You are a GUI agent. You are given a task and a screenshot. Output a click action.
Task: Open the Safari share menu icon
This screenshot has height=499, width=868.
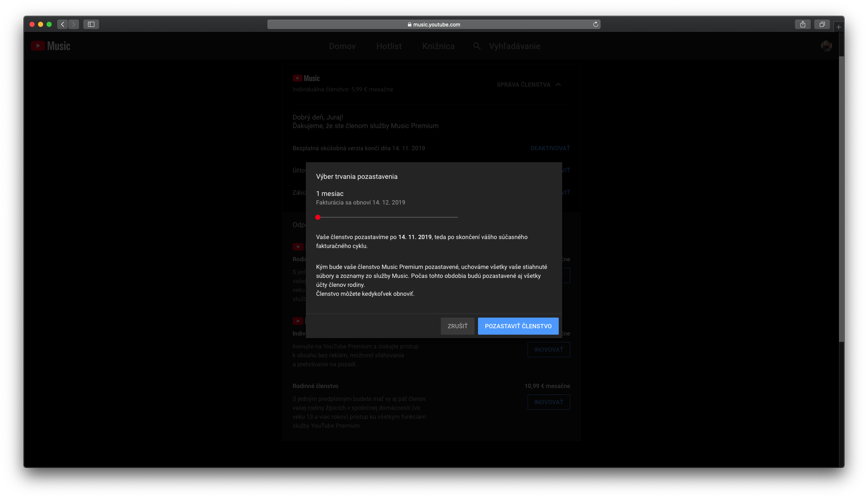coord(803,24)
